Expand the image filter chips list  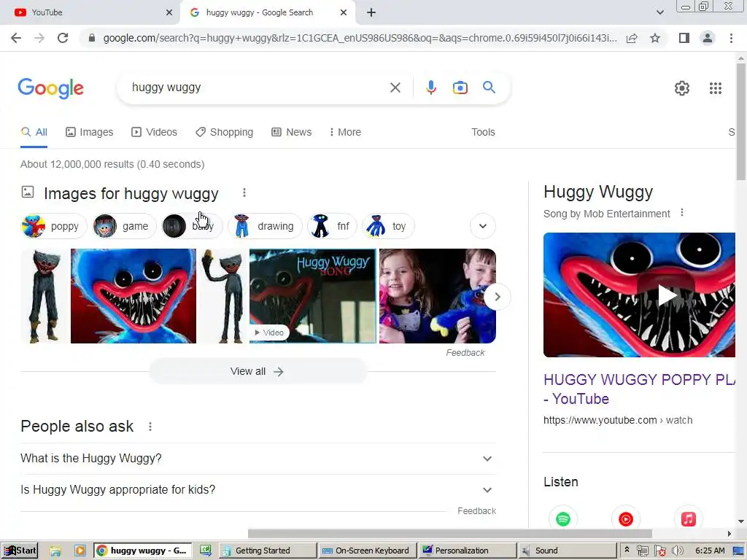coord(483,226)
